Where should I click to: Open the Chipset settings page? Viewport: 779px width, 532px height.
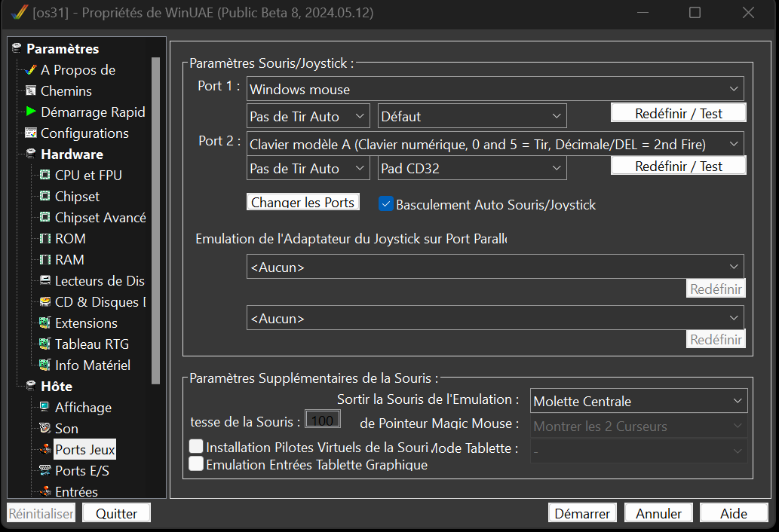pos(77,197)
